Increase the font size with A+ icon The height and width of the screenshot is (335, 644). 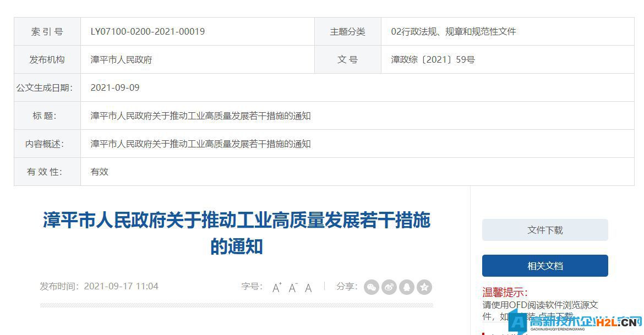pos(276,287)
